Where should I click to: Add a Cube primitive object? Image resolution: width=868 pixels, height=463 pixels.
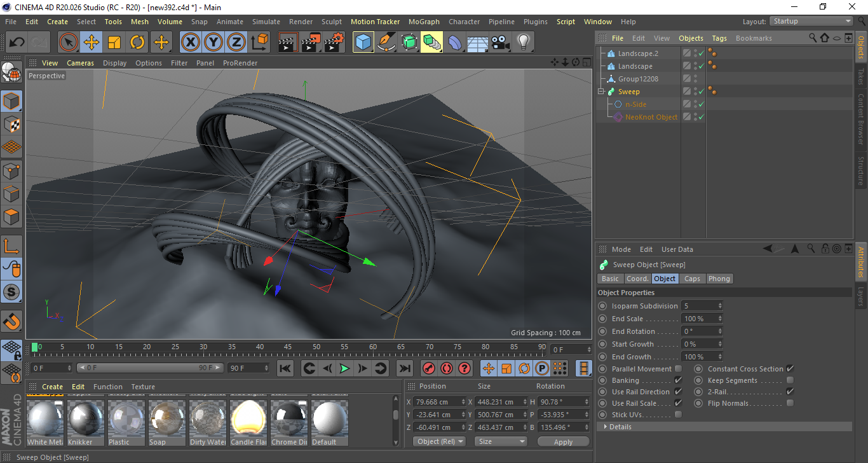click(x=363, y=43)
